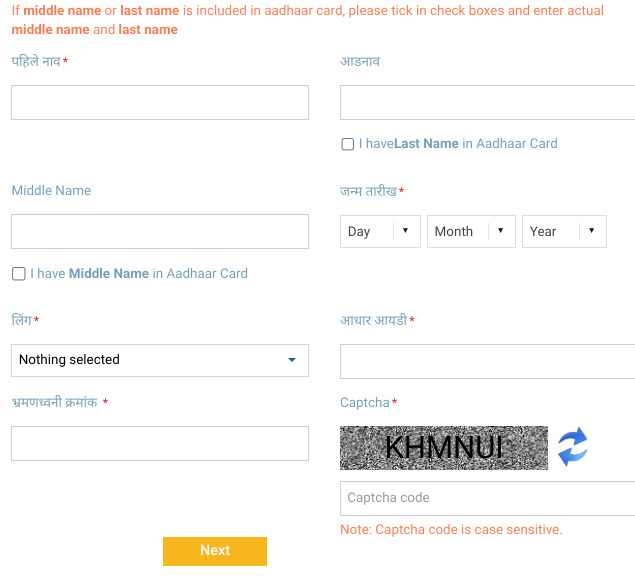The image size is (635, 584).
Task: Click the Year dropdown arrow
Action: click(x=591, y=230)
